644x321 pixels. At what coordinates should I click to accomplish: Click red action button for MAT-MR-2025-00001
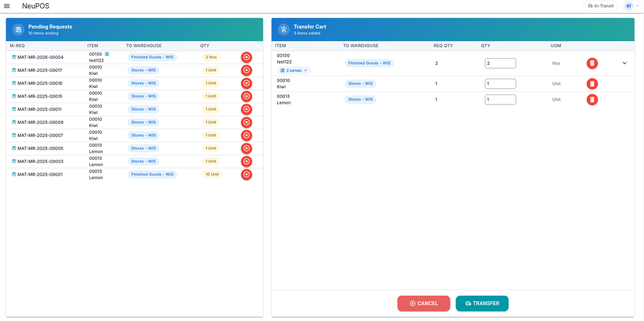247,174
